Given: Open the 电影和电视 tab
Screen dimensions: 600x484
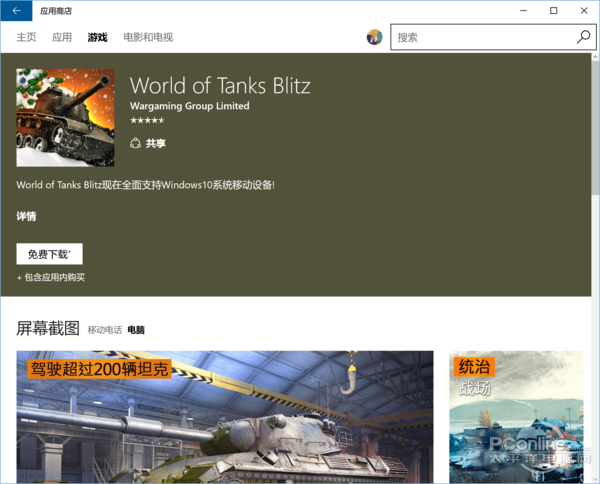Looking at the screenshot, I should click(x=148, y=37).
